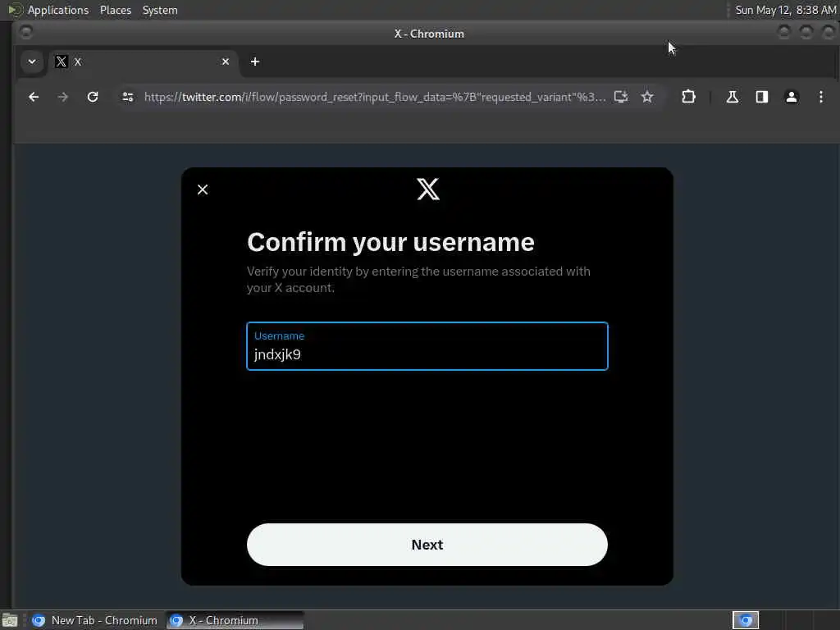View site information icon in address bar
This screenshot has height=630, width=840.
pyautogui.click(x=127, y=97)
